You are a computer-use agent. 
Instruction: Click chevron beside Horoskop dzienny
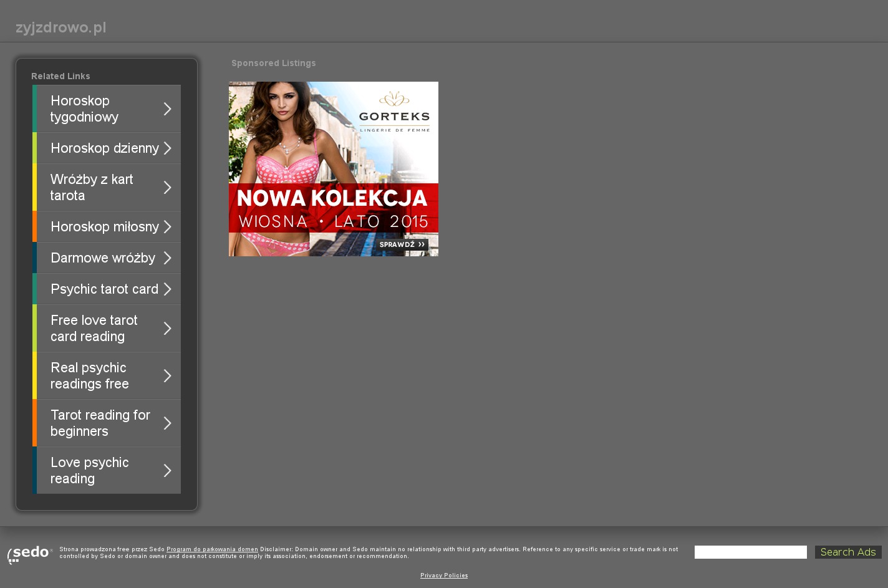[x=167, y=148]
